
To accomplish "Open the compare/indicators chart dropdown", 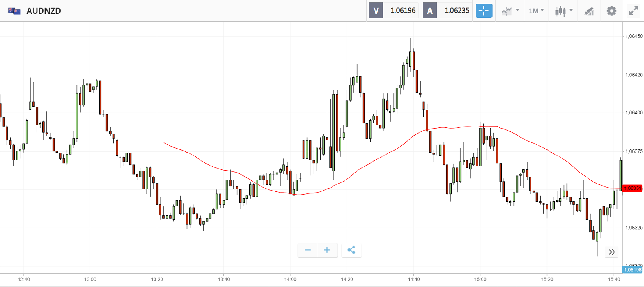I will click(x=510, y=11).
